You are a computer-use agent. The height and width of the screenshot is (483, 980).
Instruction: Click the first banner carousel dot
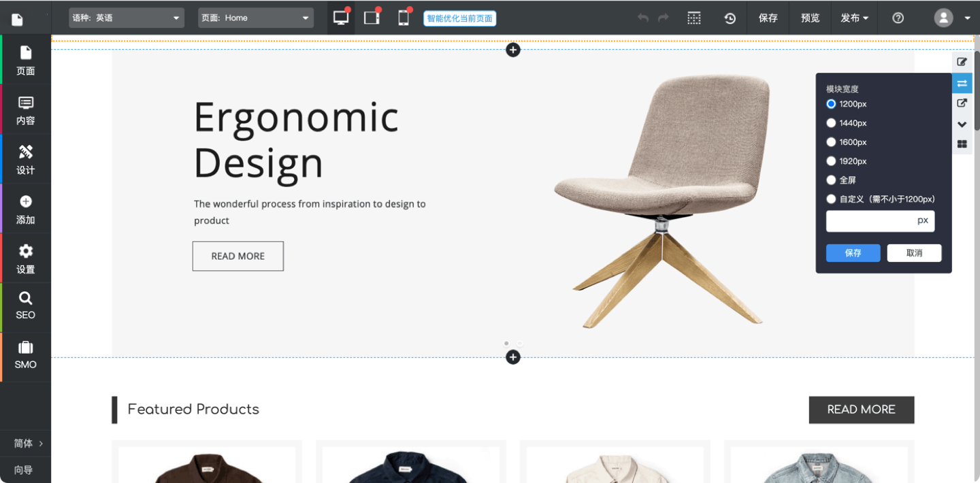[x=506, y=344]
